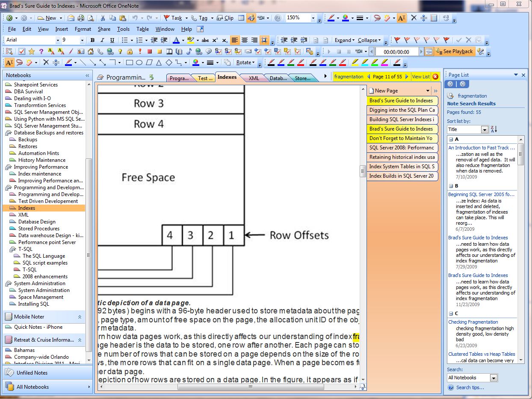
Task: Click View List in search bar
Action: 420,77
